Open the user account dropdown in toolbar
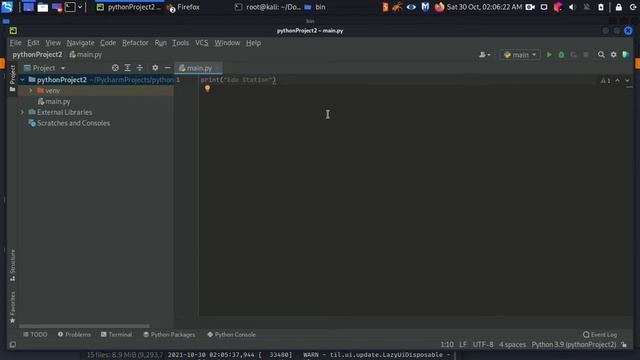 (x=484, y=55)
